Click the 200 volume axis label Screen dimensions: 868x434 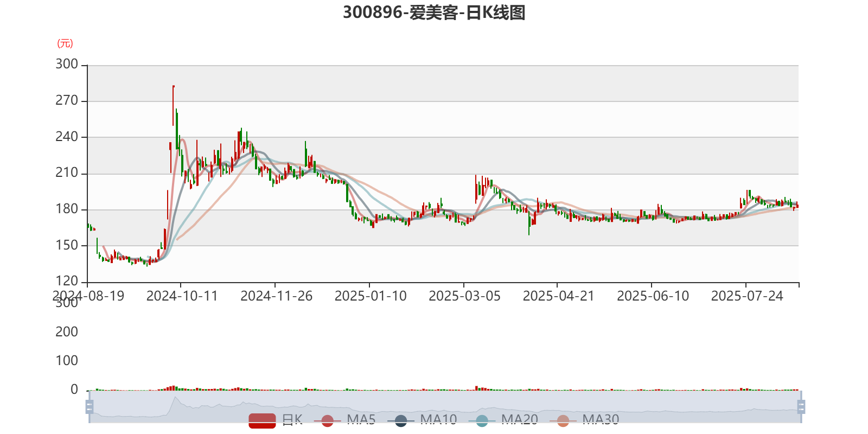(x=67, y=332)
